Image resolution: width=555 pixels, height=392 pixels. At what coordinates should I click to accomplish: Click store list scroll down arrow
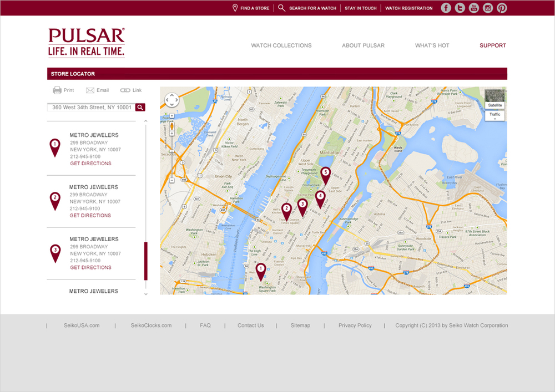coord(146,294)
